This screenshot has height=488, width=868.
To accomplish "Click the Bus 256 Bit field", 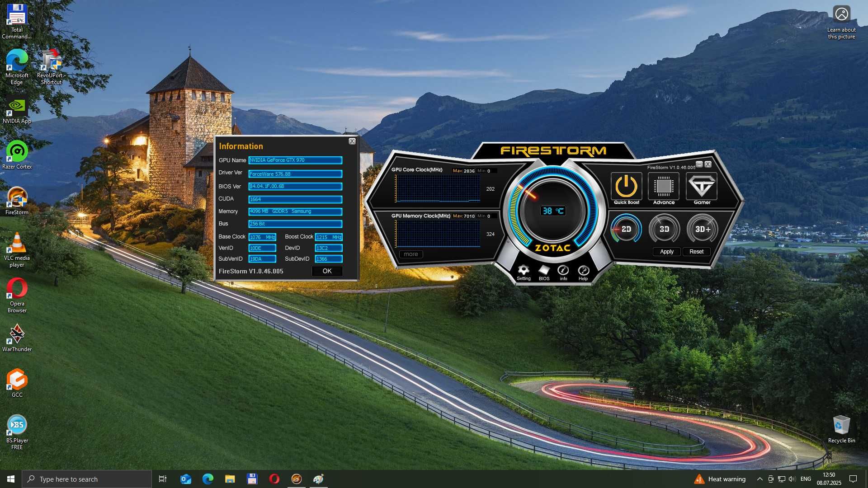I will [295, 224].
